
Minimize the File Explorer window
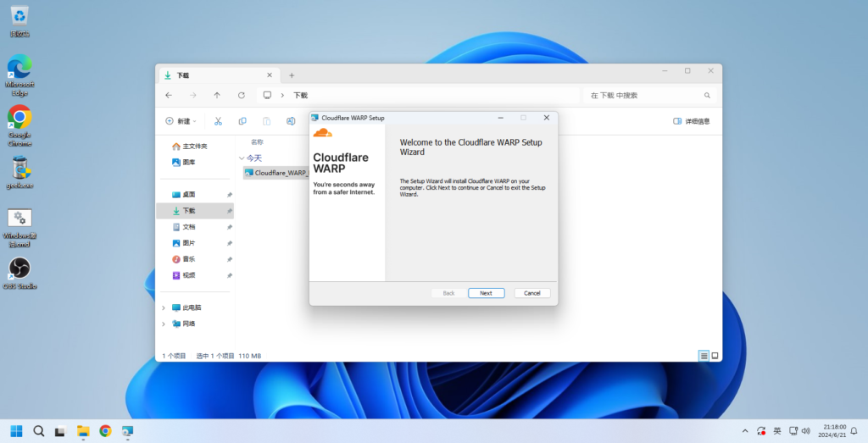coord(665,71)
